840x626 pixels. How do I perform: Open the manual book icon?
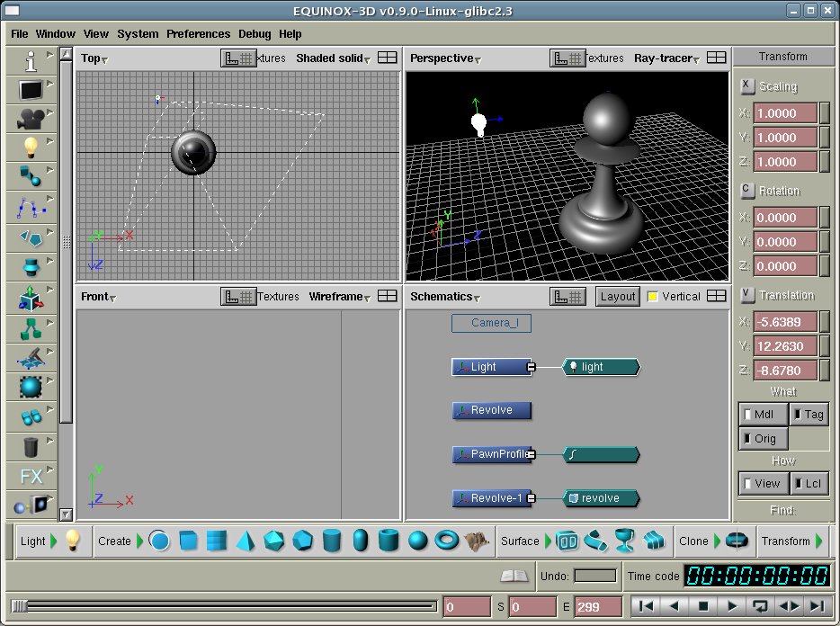514,577
